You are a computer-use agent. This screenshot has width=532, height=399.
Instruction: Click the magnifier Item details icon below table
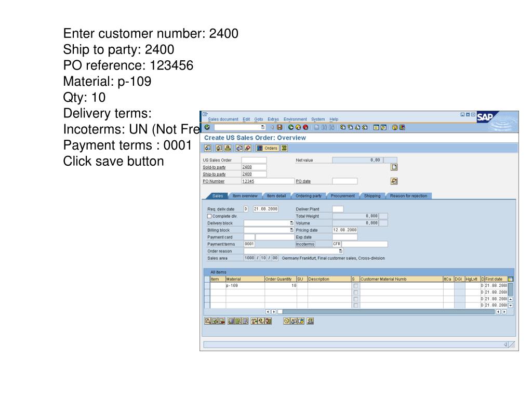coord(208,321)
